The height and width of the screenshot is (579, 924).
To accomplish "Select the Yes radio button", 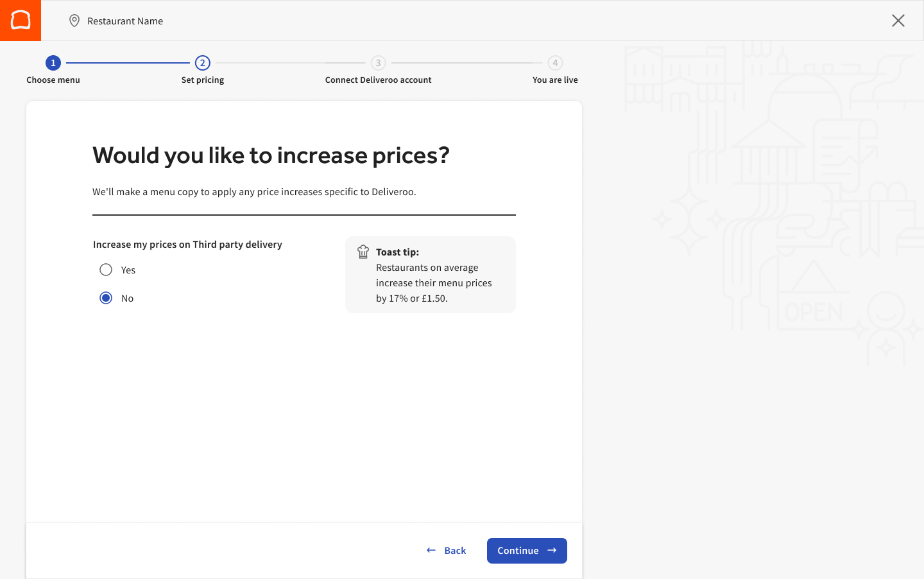I will (x=106, y=270).
